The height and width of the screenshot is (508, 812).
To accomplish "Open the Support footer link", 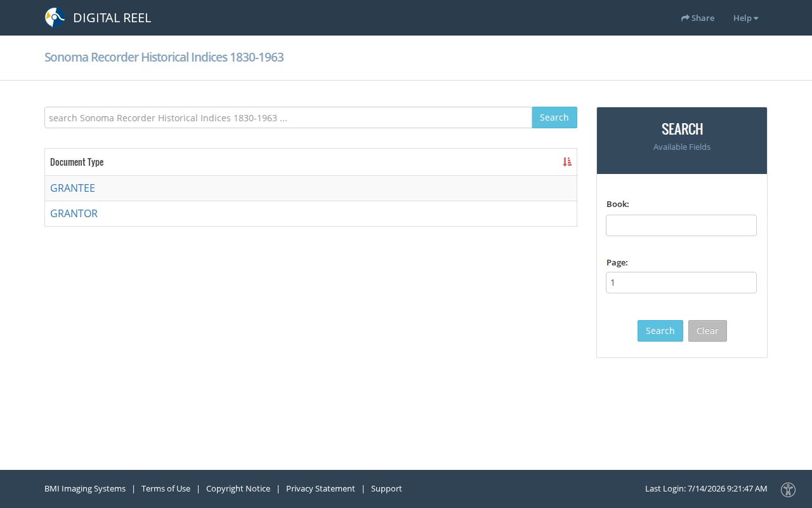I will click(386, 488).
